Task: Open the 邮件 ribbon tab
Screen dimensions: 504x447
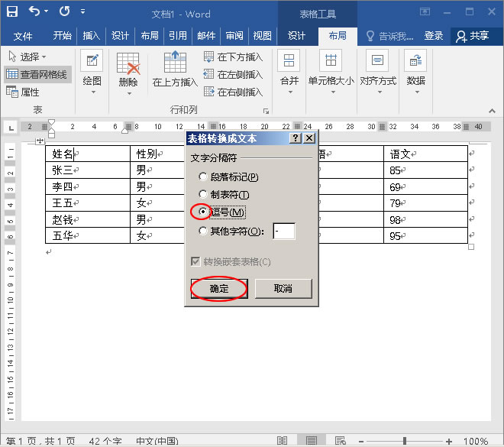Action: coord(206,36)
